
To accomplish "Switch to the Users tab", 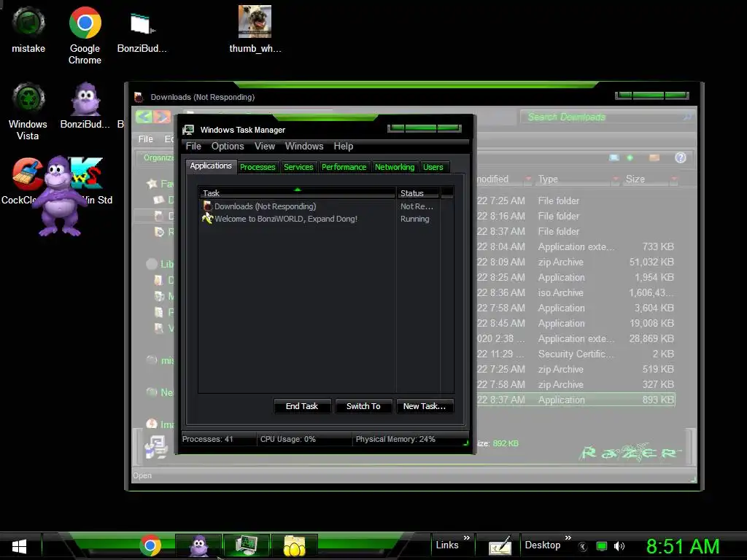I will pos(433,167).
